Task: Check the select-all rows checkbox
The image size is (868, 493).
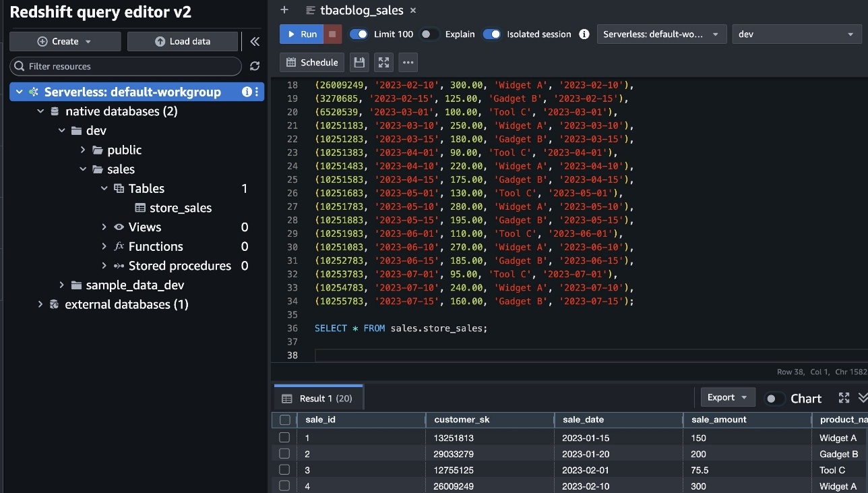Action: 284,419
